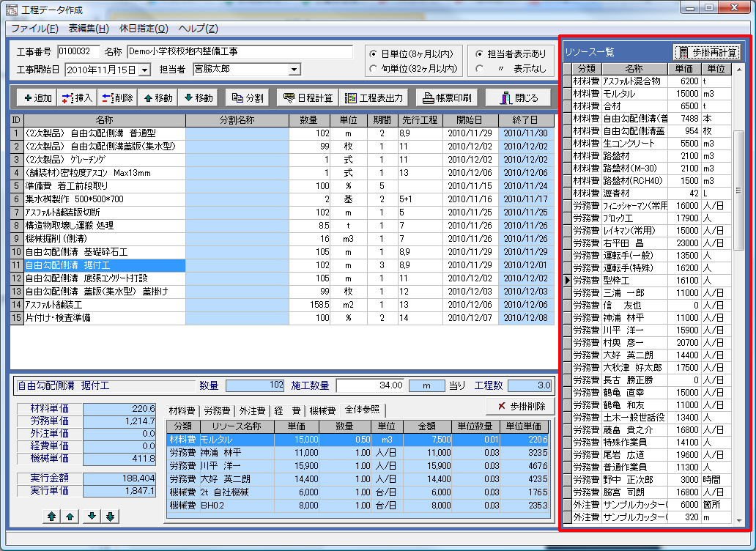Open the 休日指定(O) menu

144,29
